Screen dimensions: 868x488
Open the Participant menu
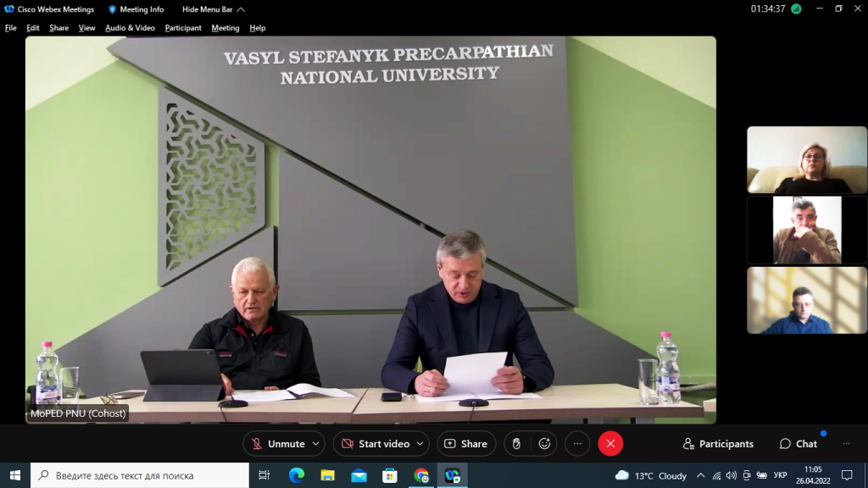[183, 28]
